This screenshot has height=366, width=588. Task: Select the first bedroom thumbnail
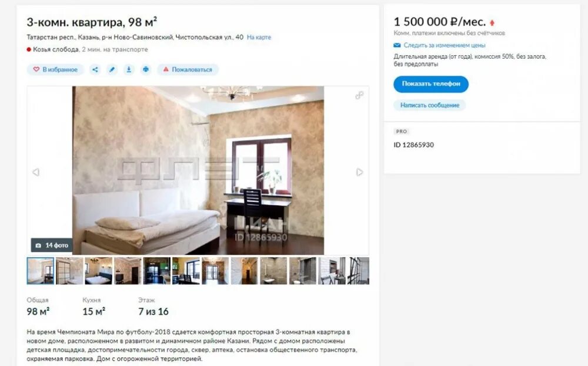[x=41, y=270]
